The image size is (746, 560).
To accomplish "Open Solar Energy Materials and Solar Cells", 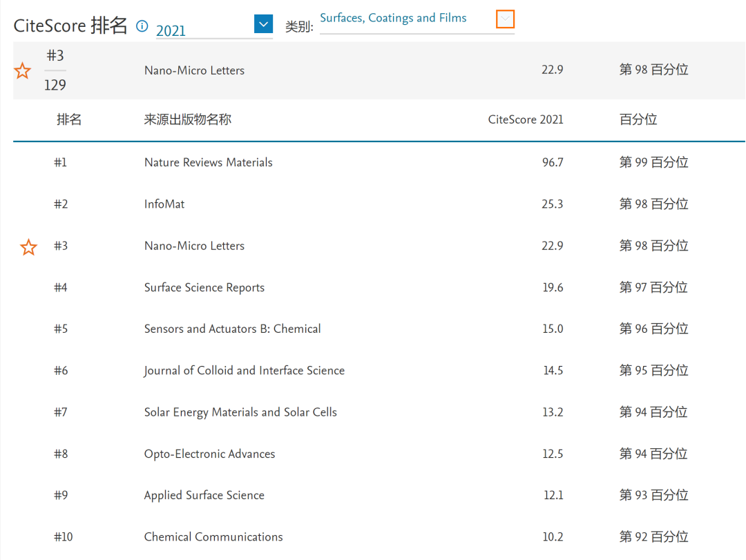I will pyautogui.click(x=240, y=412).
